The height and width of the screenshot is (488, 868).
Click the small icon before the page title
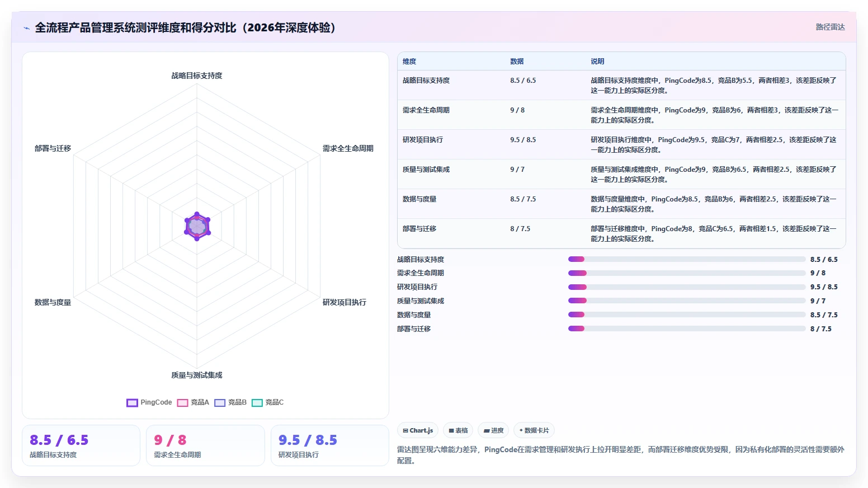pos(26,28)
